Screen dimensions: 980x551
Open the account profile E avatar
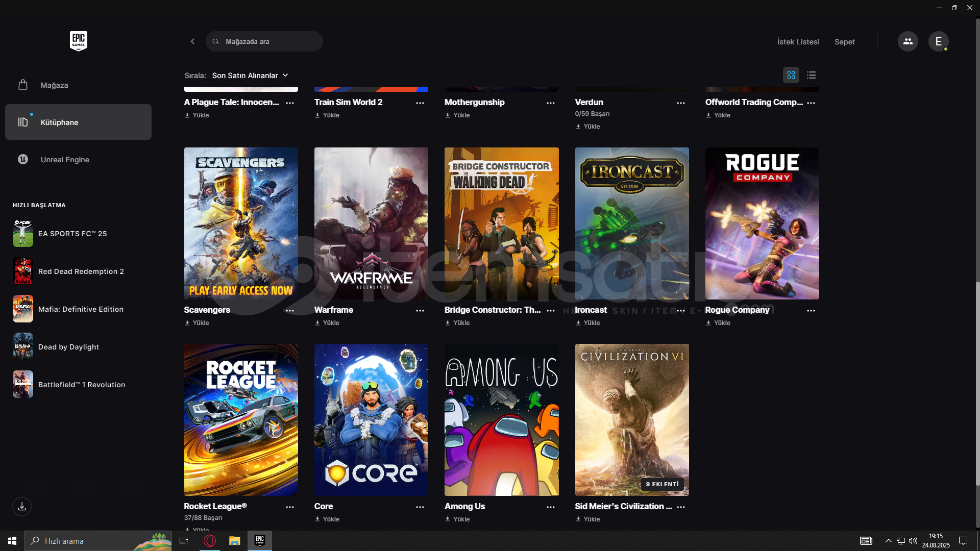tap(938, 41)
